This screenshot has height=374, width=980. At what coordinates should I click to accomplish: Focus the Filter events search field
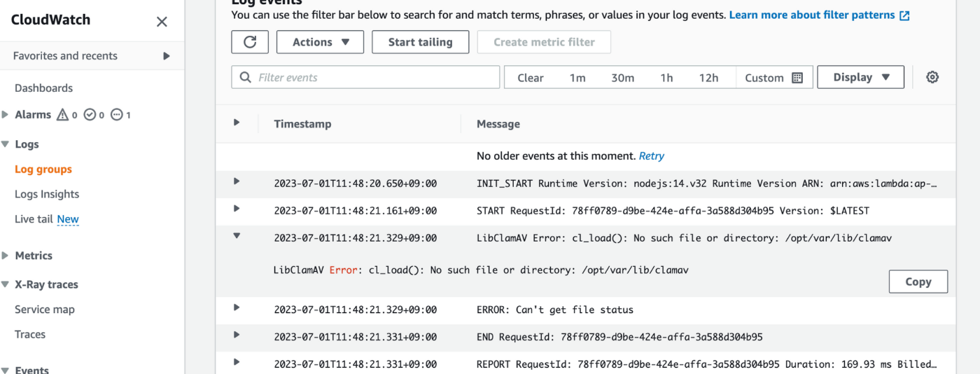365,77
